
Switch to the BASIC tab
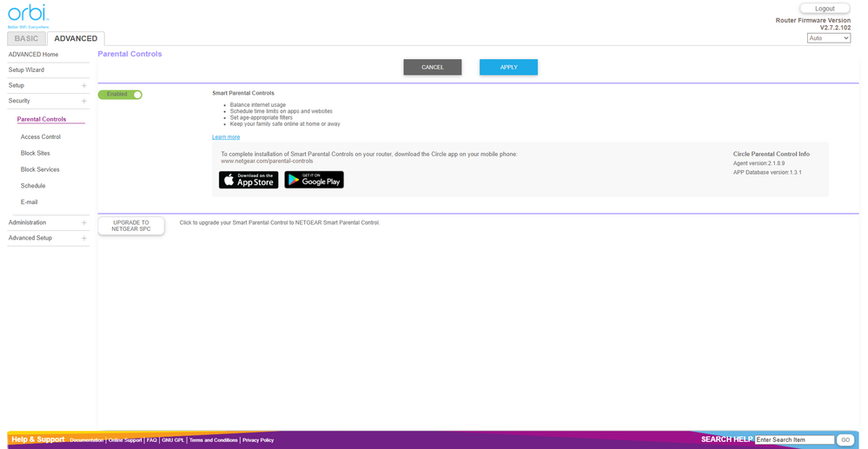[x=27, y=38]
